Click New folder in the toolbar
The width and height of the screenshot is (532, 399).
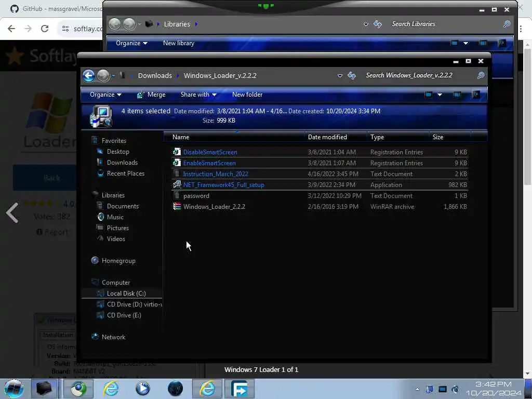247,95
